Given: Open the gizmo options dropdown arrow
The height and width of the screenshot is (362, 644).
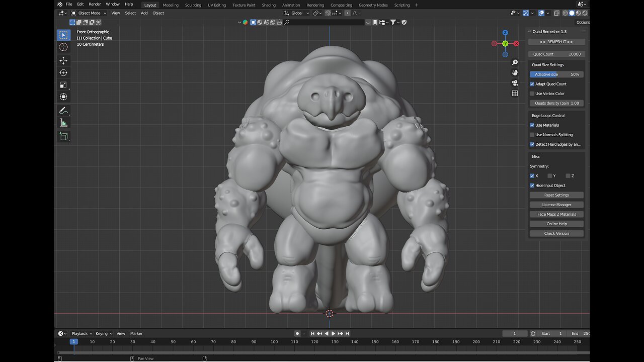Looking at the screenshot, I should (532, 13).
